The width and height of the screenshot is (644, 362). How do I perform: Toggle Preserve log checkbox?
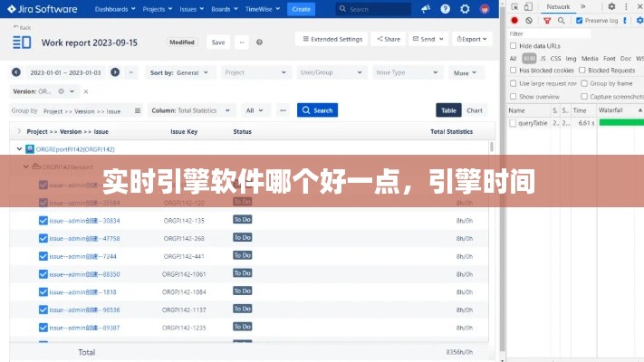pos(579,20)
